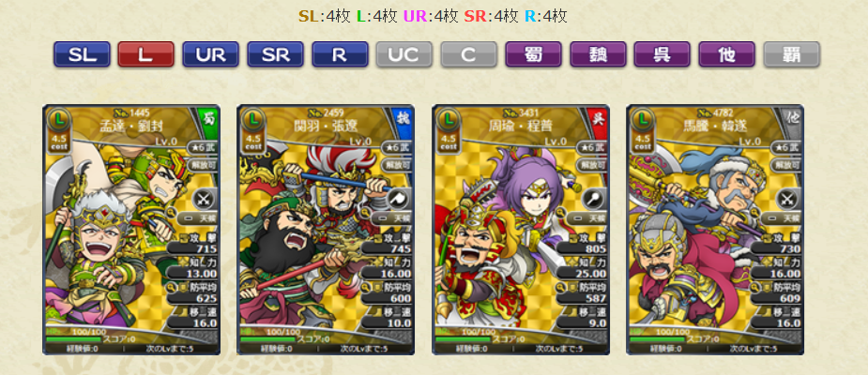Open the 孟達・劉封 card
This screenshot has height=375, width=868.
tap(131, 230)
